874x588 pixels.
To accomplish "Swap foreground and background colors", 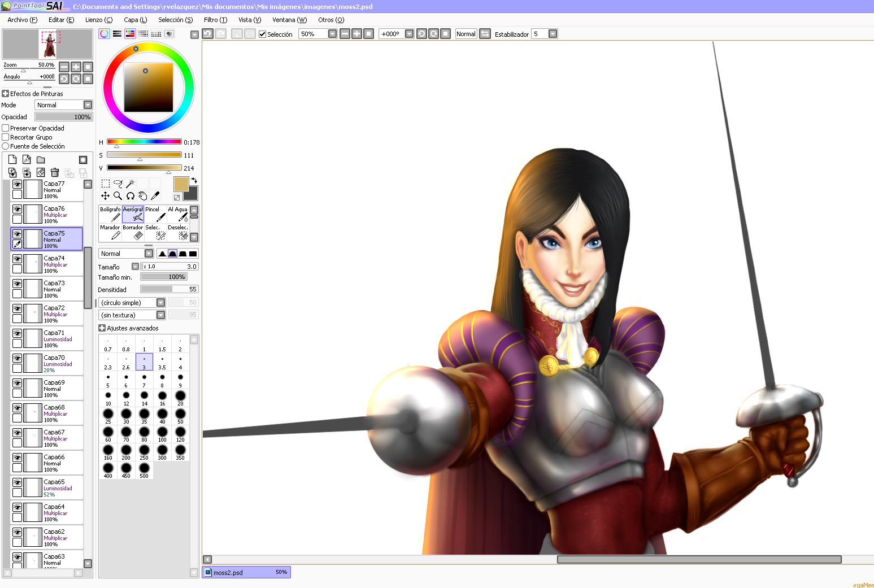I will (194, 180).
